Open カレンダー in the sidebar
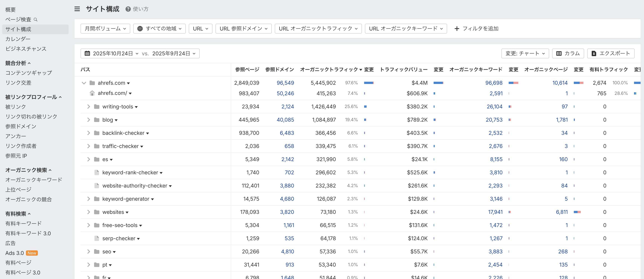644x279 pixels. 18,39
